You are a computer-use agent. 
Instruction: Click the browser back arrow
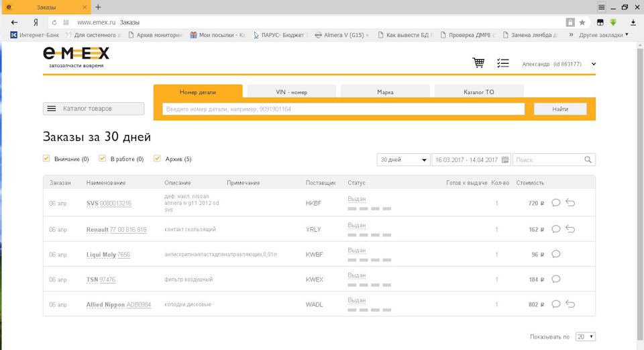pos(14,23)
